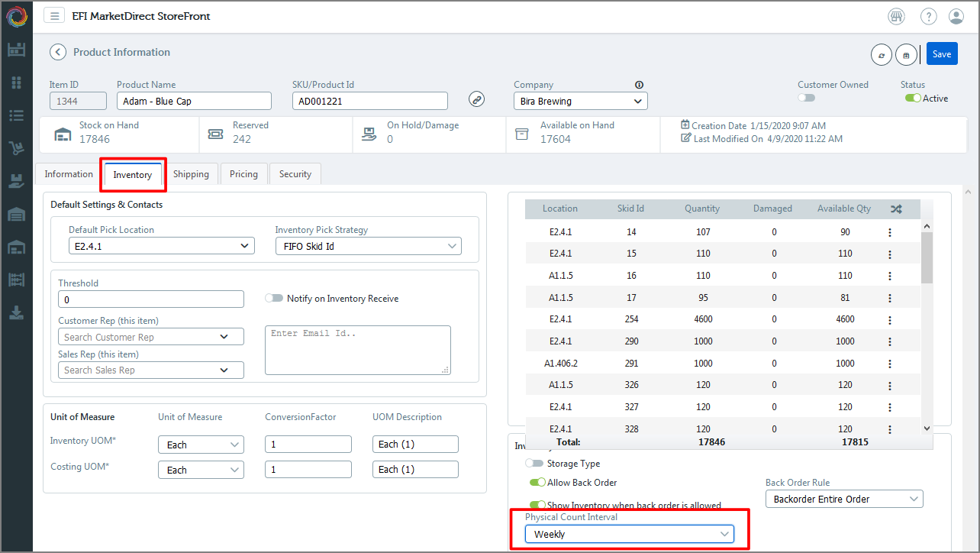
Task: Click the Costing UOM description field
Action: (415, 470)
